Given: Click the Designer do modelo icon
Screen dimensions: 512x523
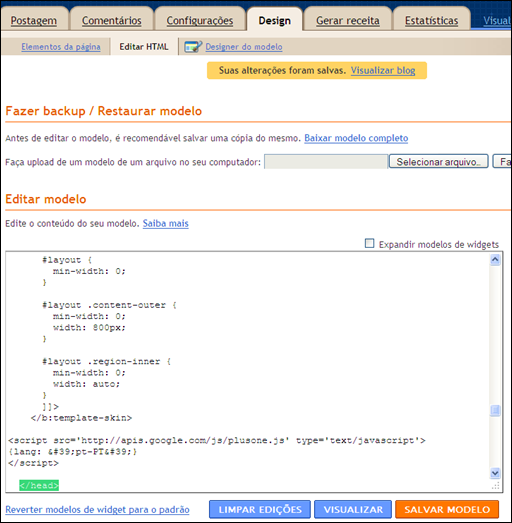Looking at the screenshot, I should click(193, 47).
